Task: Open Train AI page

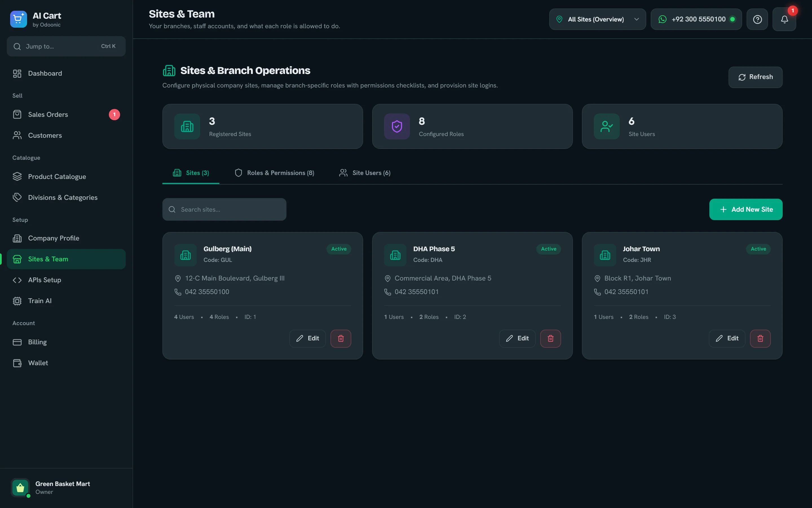Action: [x=66, y=301]
